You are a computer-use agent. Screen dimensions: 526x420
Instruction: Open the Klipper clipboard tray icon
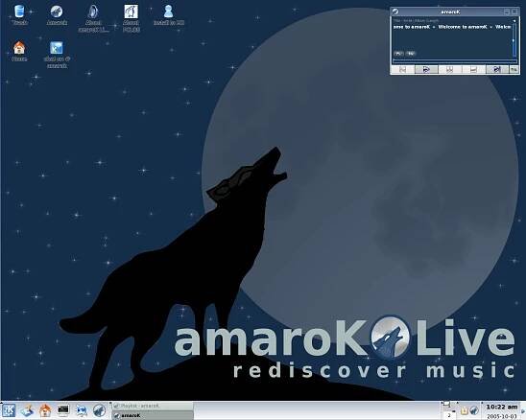465,410
